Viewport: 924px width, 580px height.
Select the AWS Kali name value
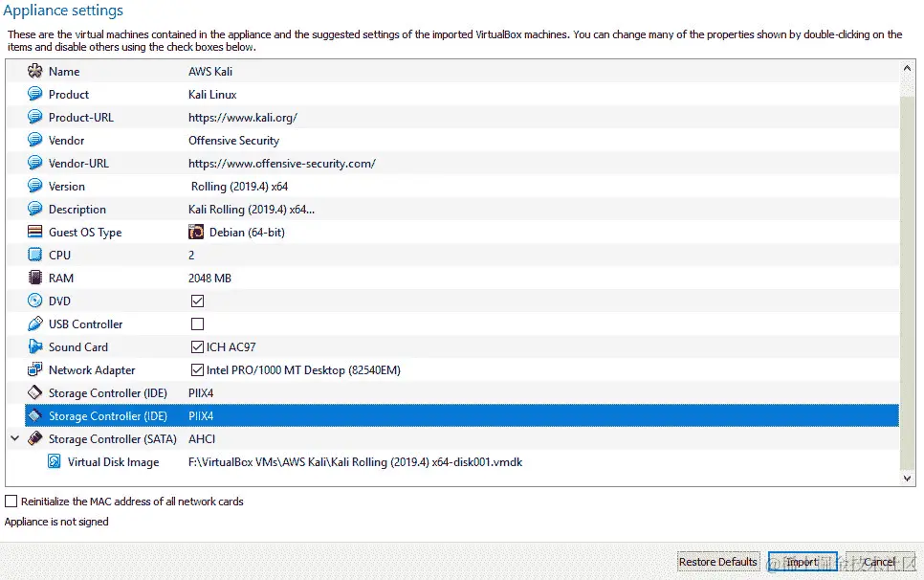(210, 72)
